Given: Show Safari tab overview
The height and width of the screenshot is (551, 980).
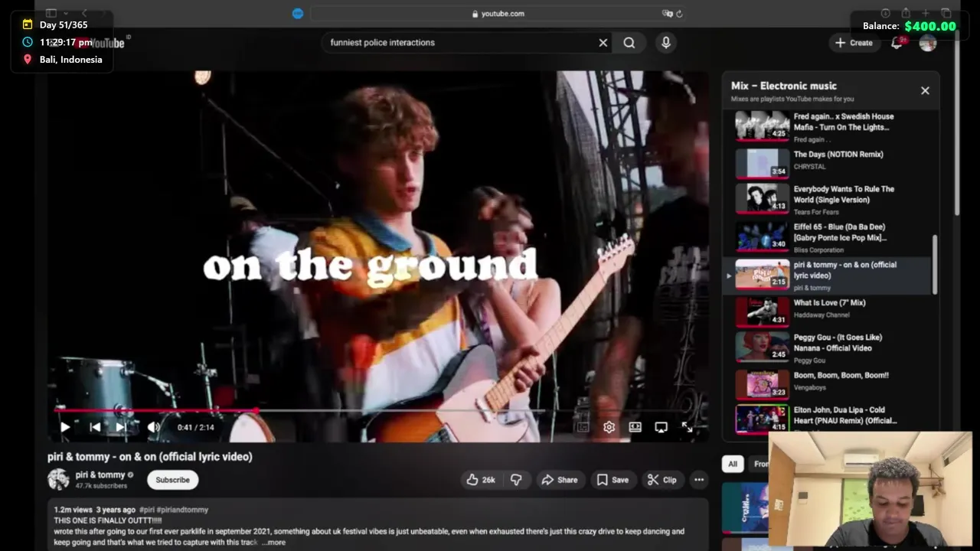Looking at the screenshot, I should click(x=946, y=13).
